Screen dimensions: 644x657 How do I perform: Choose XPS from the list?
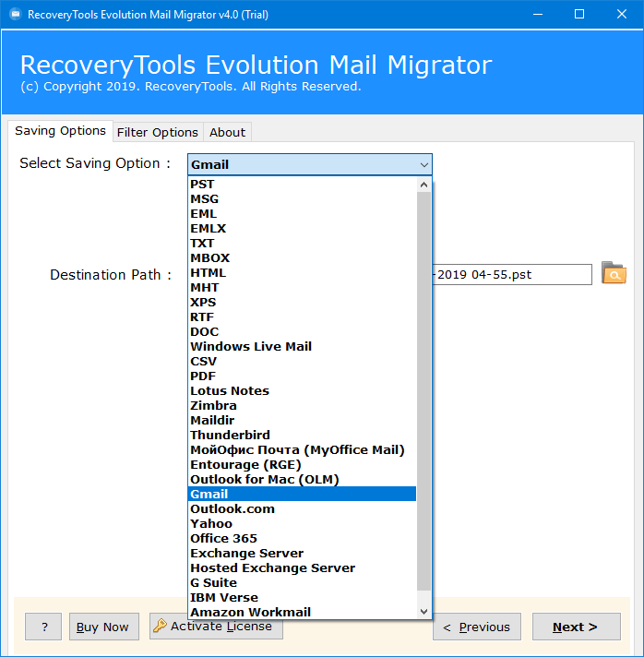point(303,303)
